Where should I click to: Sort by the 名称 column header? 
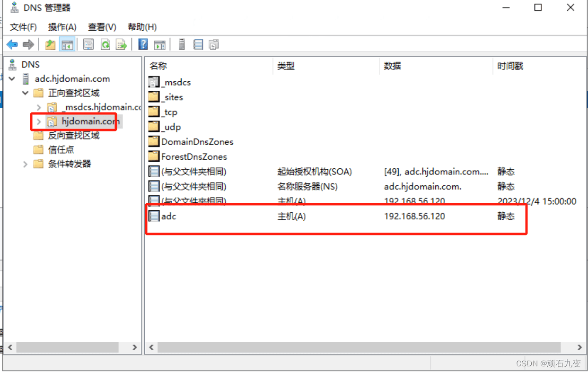tap(209, 66)
